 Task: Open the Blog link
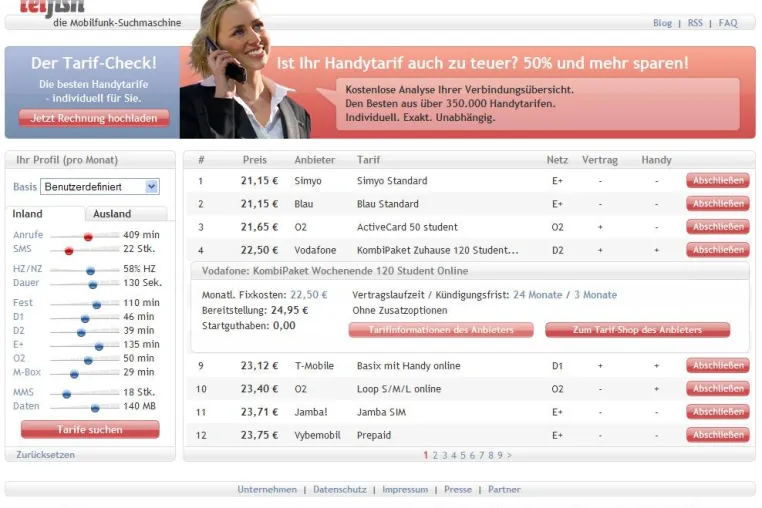coord(662,23)
